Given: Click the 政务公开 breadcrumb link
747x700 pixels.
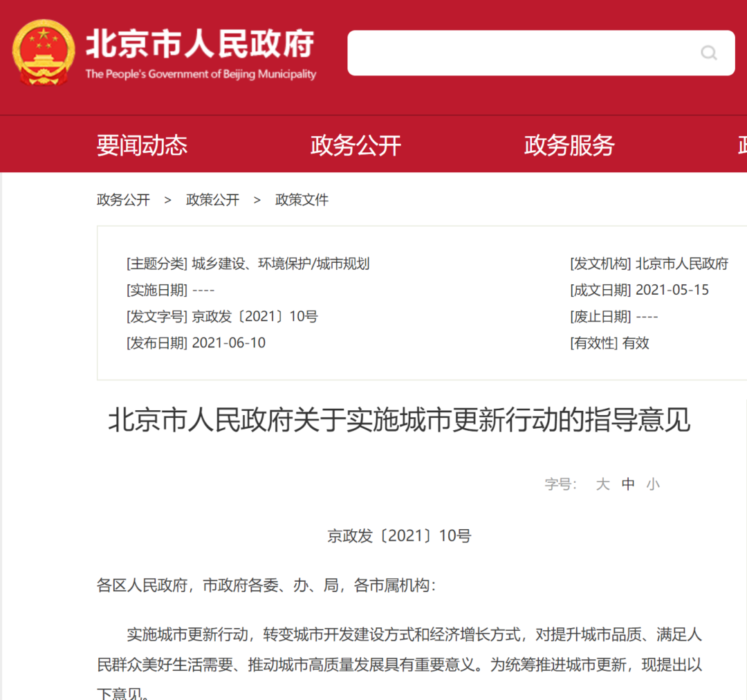Looking at the screenshot, I should click(x=123, y=200).
